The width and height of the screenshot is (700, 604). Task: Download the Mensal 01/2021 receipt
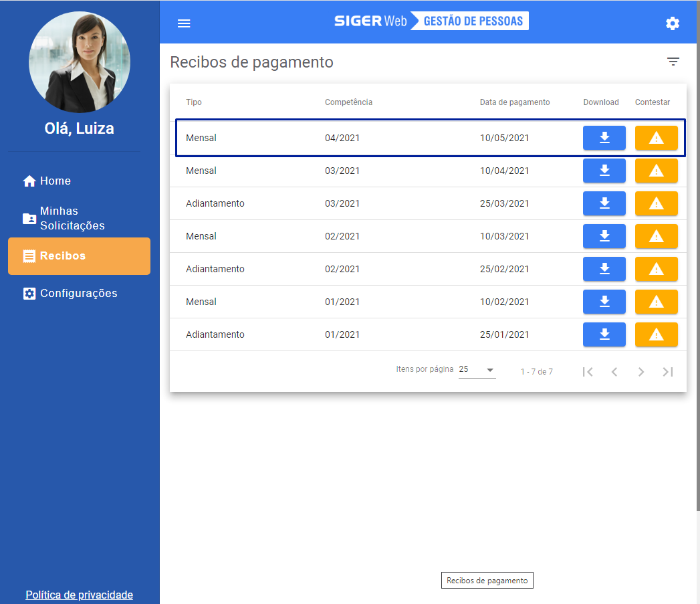(604, 302)
